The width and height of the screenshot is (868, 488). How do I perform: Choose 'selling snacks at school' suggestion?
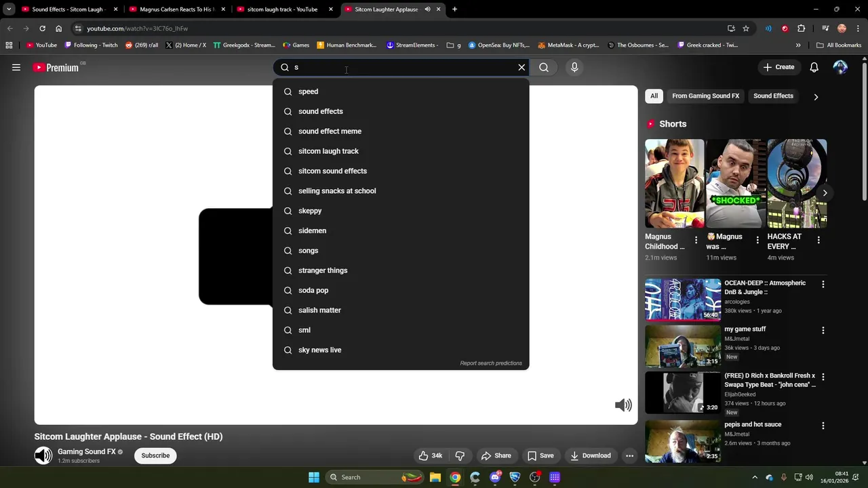[401, 190]
